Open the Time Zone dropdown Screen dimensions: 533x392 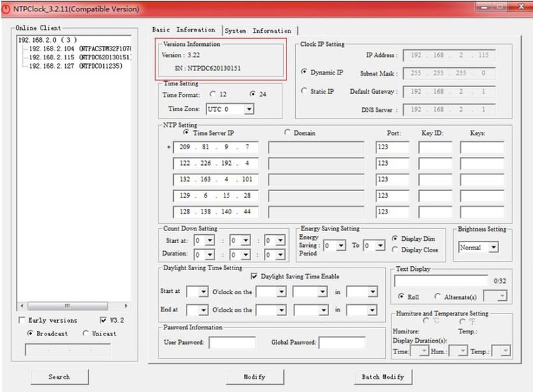(x=249, y=109)
